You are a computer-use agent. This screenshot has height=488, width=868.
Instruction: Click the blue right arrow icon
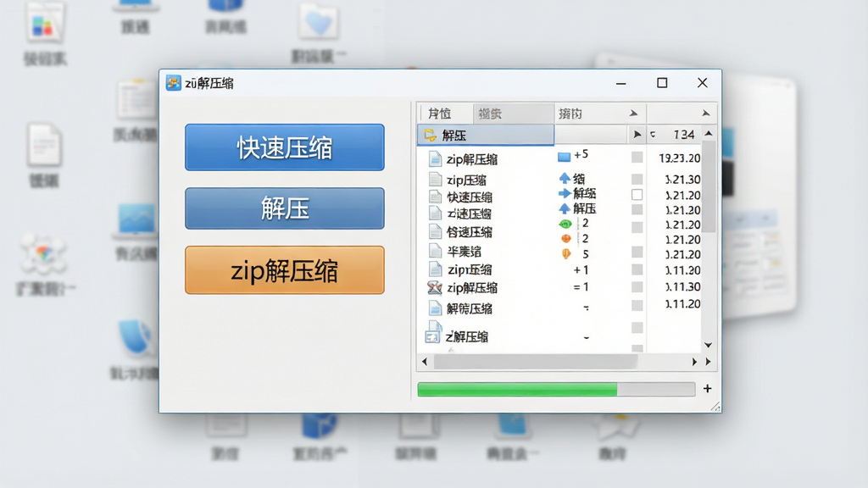coord(565,193)
